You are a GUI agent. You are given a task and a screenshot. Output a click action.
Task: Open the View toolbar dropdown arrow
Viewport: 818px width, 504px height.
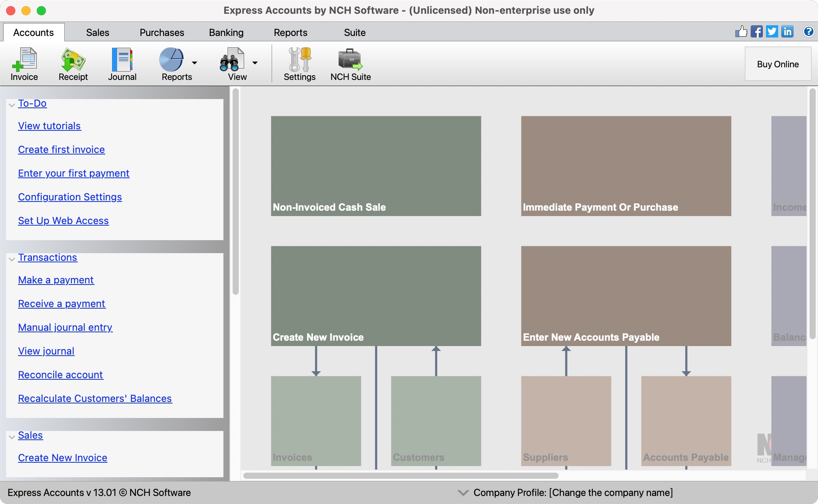(x=255, y=63)
